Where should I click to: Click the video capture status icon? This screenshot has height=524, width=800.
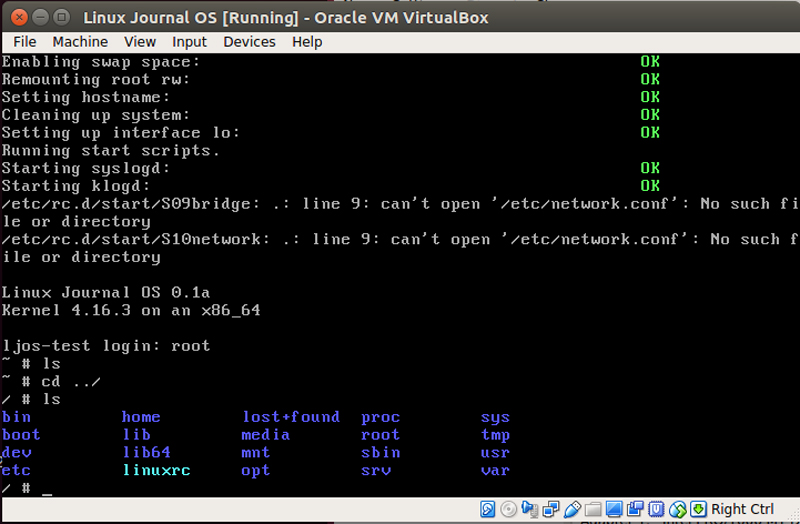point(635,509)
